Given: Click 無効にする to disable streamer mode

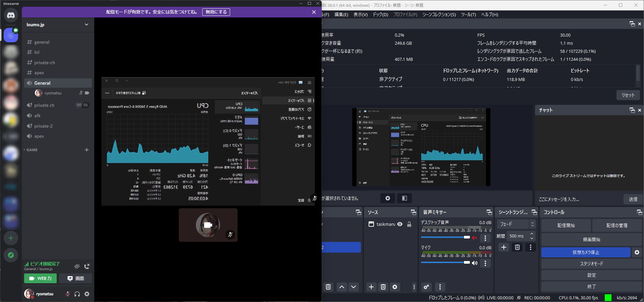Looking at the screenshot, I should tap(216, 12).
